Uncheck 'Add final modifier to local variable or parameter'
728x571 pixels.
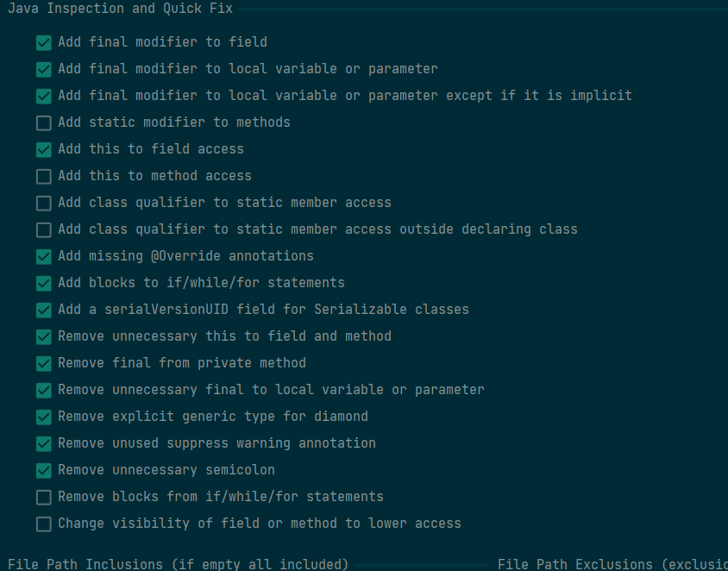pyautogui.click(x=43, y=68)
